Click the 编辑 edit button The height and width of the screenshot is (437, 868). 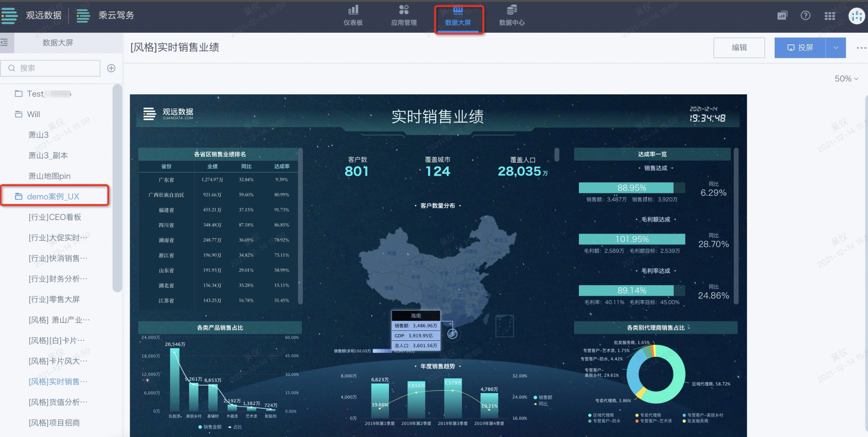(739, 48)
